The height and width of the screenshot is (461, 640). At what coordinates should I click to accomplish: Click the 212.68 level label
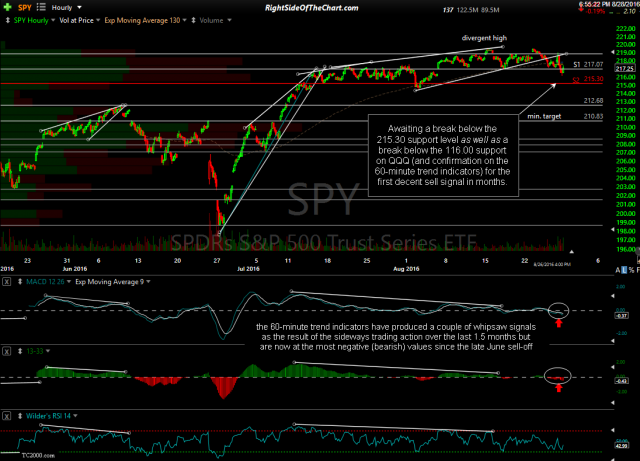pos(593,100)
